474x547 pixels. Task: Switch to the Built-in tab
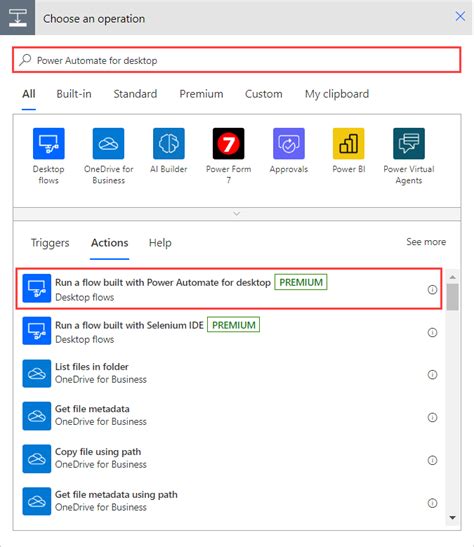(74, 94)
